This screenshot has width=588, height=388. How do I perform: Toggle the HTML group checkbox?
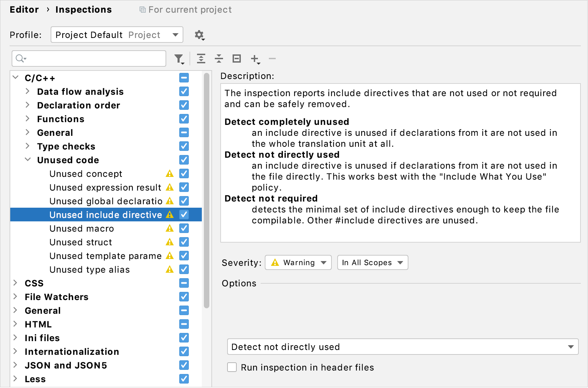184,324
